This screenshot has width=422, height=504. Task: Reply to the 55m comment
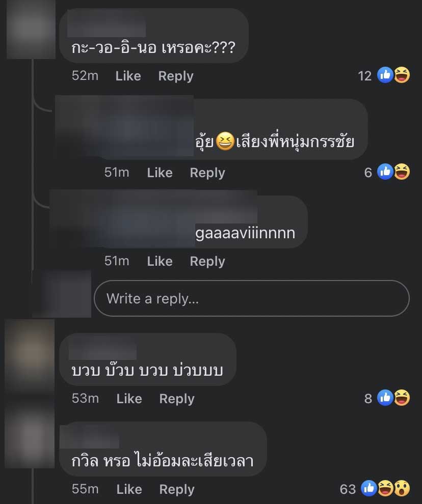tap(177, 490)
